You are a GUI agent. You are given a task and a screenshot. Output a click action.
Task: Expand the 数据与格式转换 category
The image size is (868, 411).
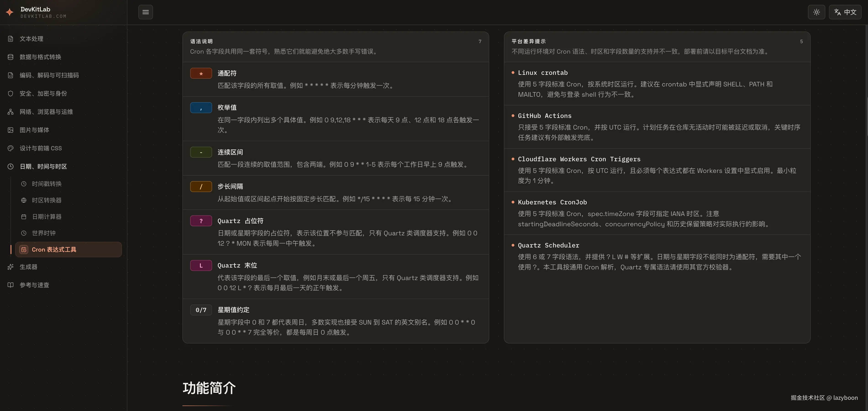pos(63,57)
